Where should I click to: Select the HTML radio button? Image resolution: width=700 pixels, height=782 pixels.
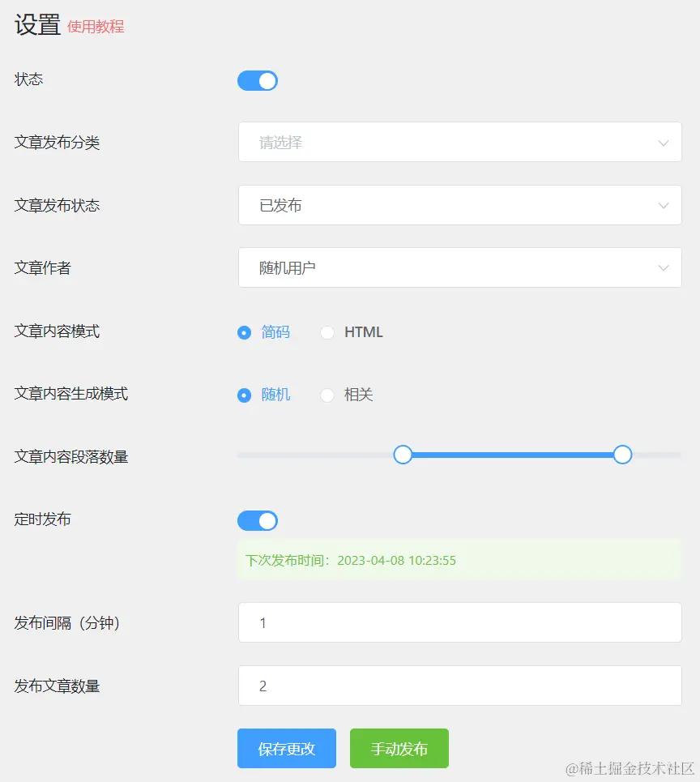coord(327,331)
